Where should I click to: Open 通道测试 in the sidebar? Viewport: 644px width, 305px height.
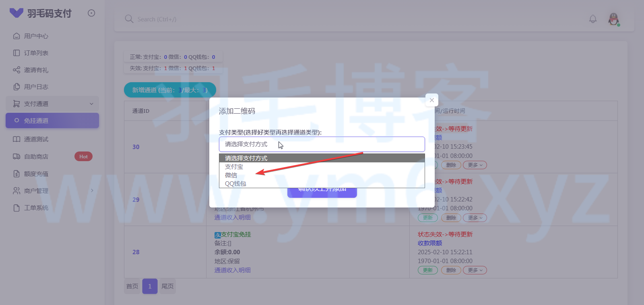[x=52, y=139]
